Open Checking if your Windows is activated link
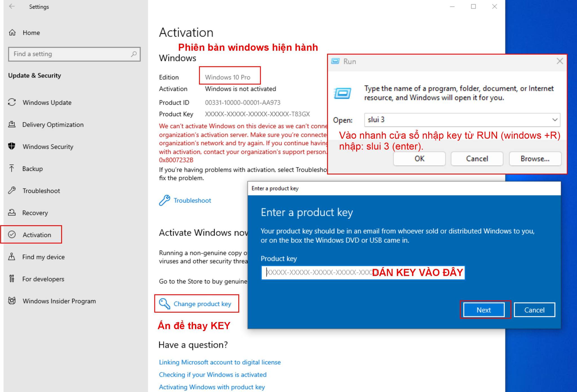577x392 pixels. [213, 375]
